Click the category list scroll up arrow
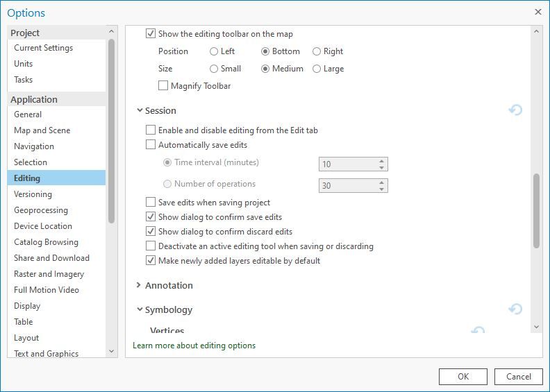 coord(111,31)
